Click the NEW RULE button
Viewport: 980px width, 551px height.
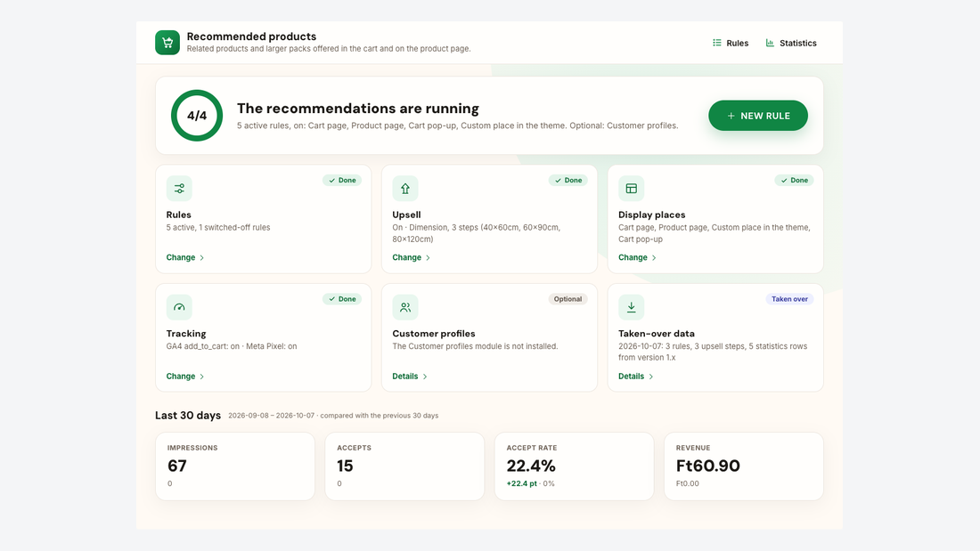coord(758,116)
